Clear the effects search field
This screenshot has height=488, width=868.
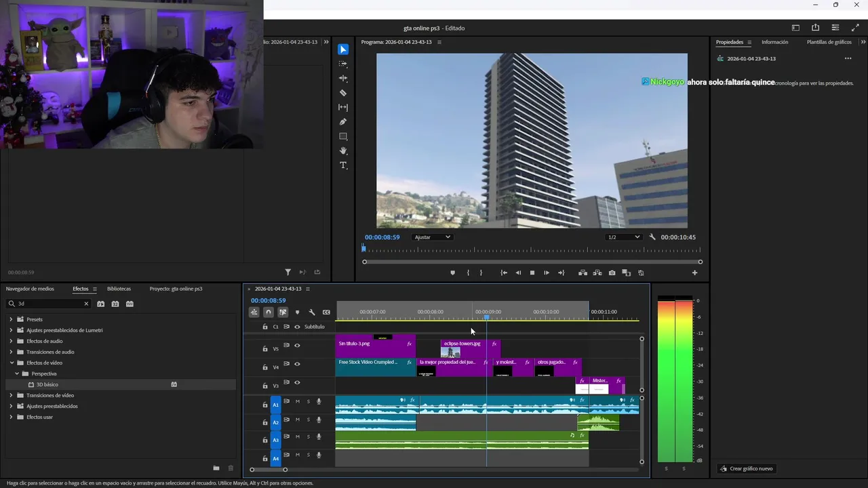[x=86, y=304]
